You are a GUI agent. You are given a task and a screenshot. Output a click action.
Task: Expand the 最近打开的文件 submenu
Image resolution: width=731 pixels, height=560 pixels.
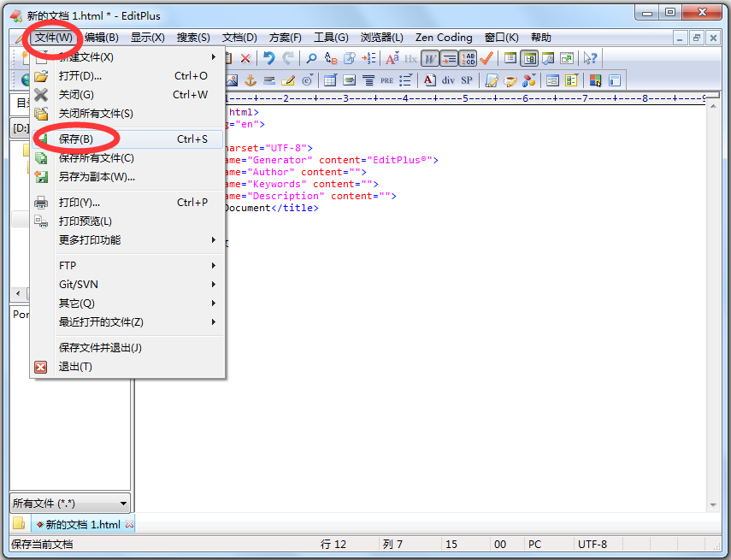[103, 323]
